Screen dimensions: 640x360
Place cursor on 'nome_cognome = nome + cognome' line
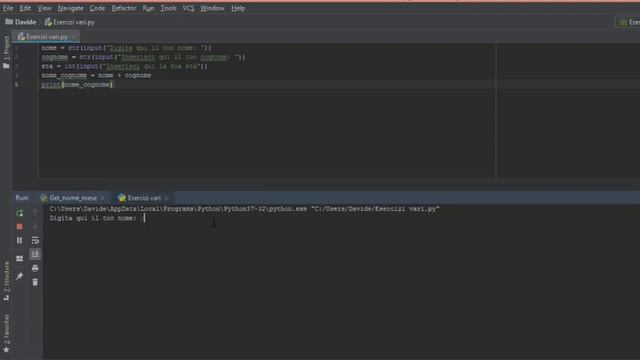pos(96,76)
